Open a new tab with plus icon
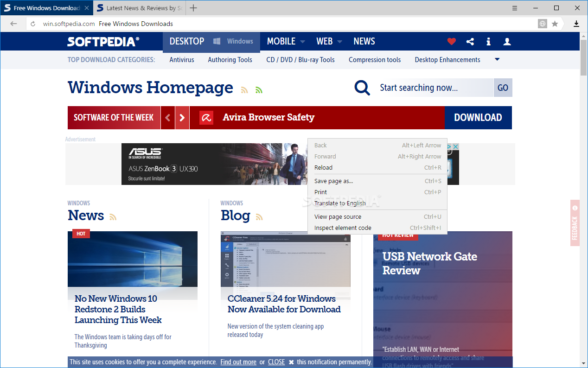This screenshot has width=588, height=368. point(193,8)
